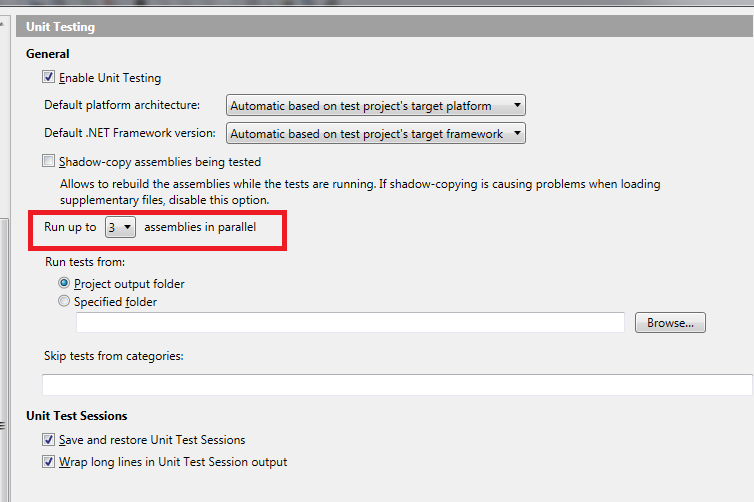Click the left panel scrollbar up arrow
This screenshot has width=754, height=502.
pos(3,23)
